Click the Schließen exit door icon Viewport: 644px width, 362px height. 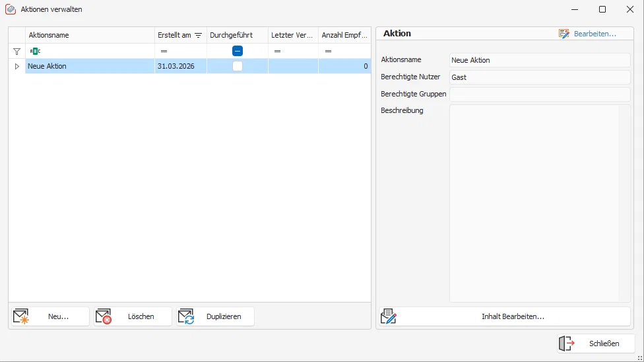(567, 344)
